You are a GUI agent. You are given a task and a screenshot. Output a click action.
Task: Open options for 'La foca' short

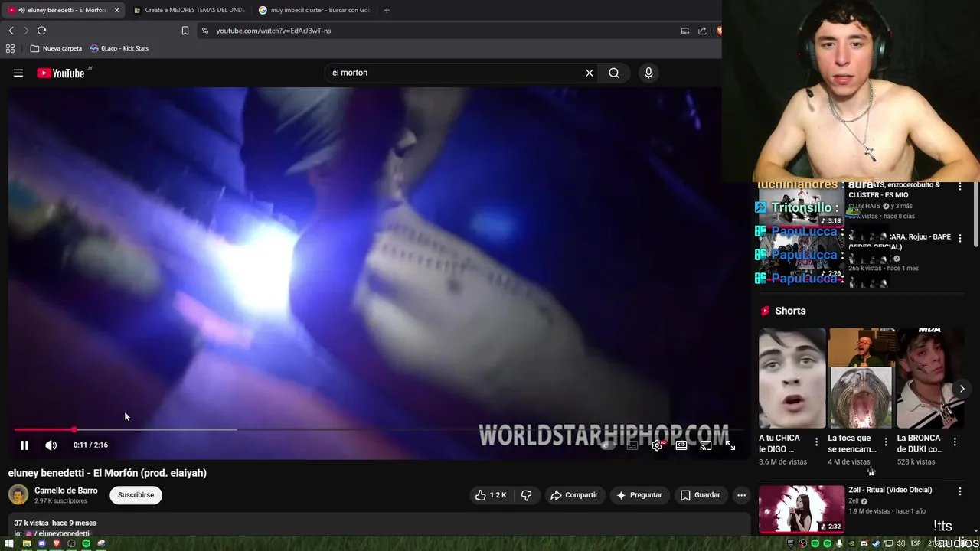tap(886, 442)
